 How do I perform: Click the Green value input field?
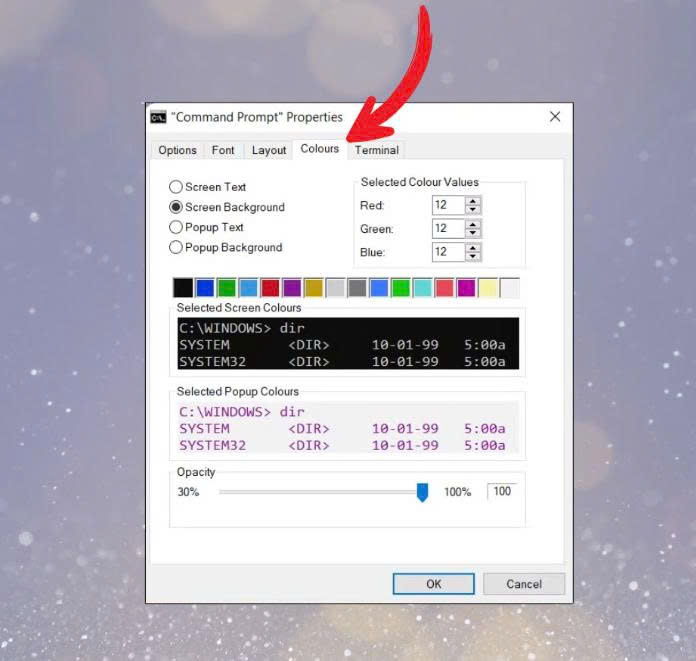pyautogui.click(x=448, y=229)
